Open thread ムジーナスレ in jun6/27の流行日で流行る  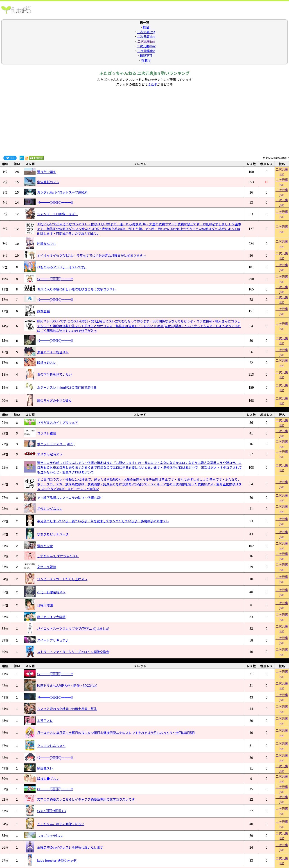pos(67,388)
